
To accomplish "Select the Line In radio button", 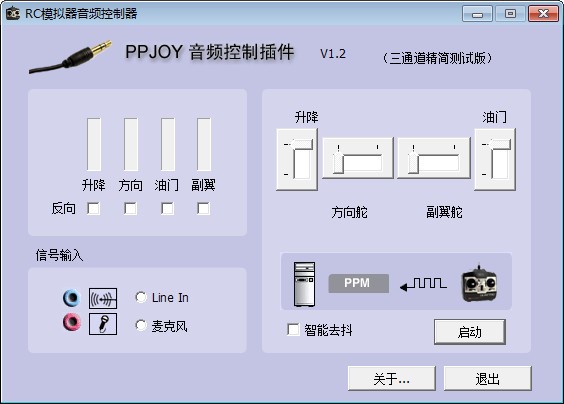I will [141, 297].
